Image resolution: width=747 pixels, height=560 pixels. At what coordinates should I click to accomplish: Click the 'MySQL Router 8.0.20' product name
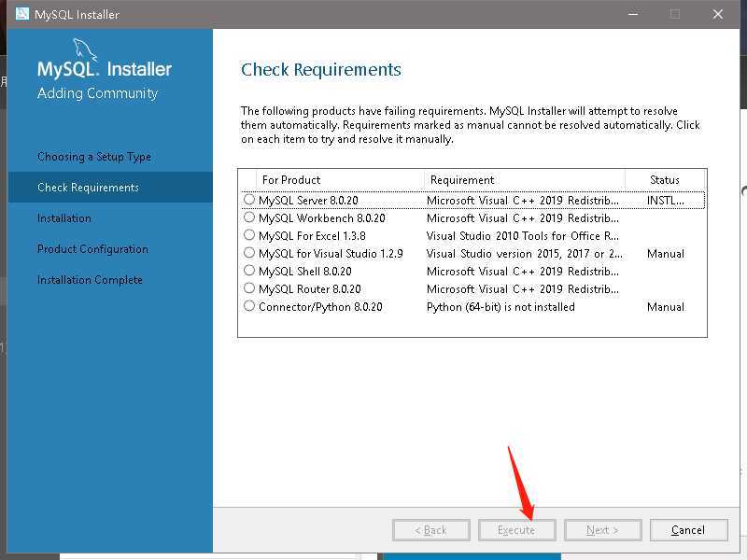tap(310, 289)
